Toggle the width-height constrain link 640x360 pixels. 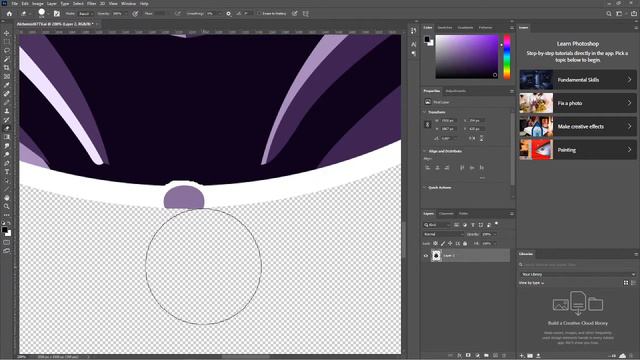(x=427, y=124)
